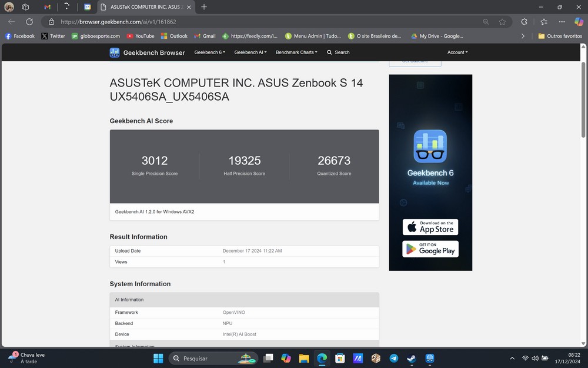Open the tab actions workspaces icon

25,6
